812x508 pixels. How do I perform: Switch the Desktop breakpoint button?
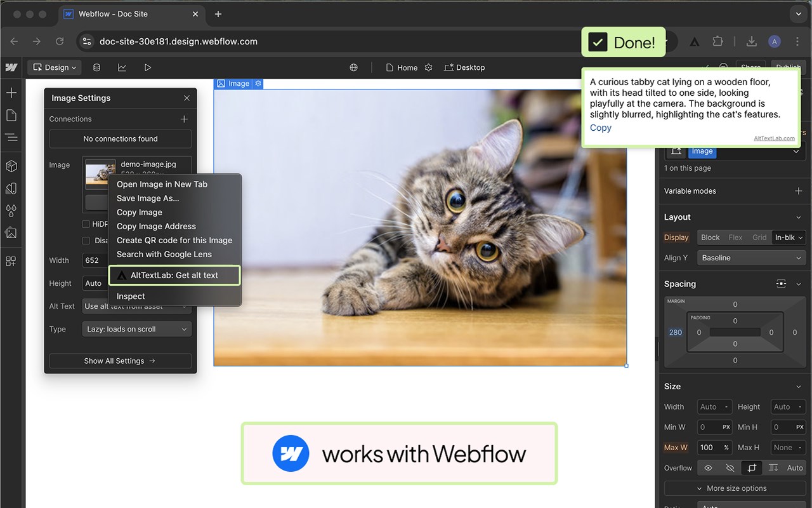point(464,67)
